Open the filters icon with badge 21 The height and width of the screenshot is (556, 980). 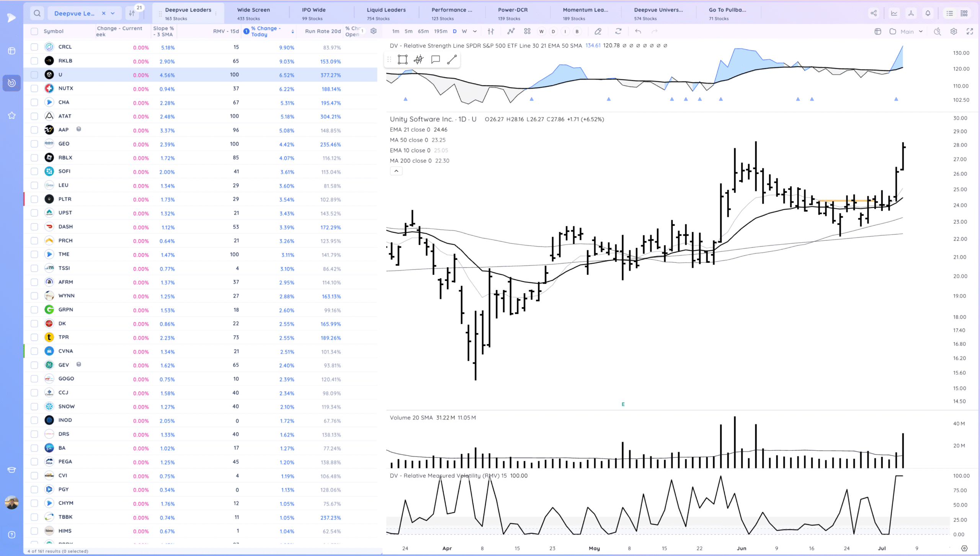132,13
